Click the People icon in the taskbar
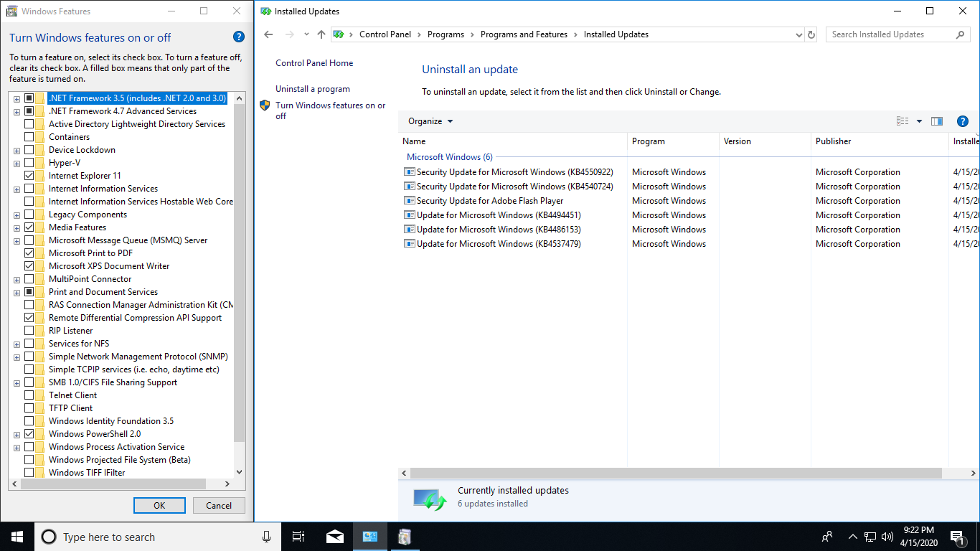This screenshot has width=980, height=551. 827,537
